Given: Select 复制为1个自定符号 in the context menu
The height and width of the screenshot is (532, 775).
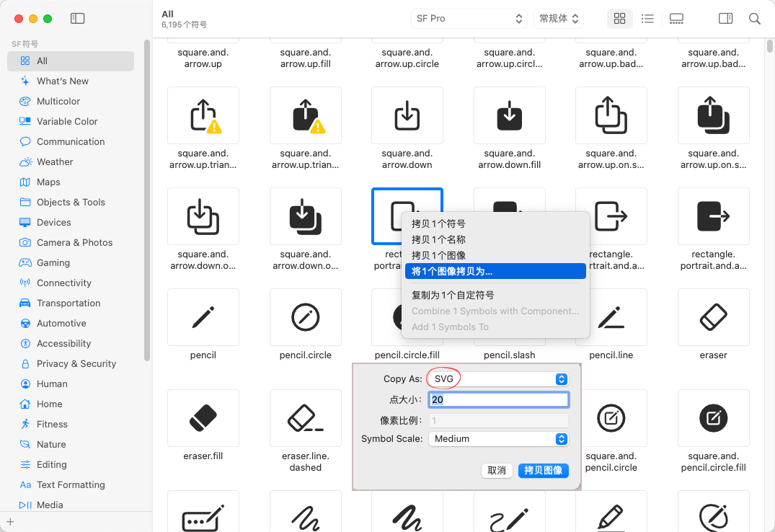Looking at the screenshot, I should [453, 295].
